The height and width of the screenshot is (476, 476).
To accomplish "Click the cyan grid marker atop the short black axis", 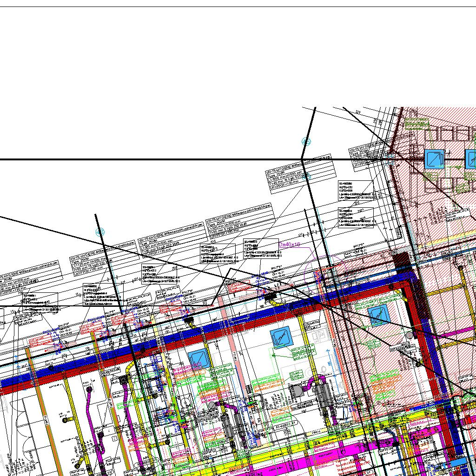I will pyautogui.click(x=99, y=231).
